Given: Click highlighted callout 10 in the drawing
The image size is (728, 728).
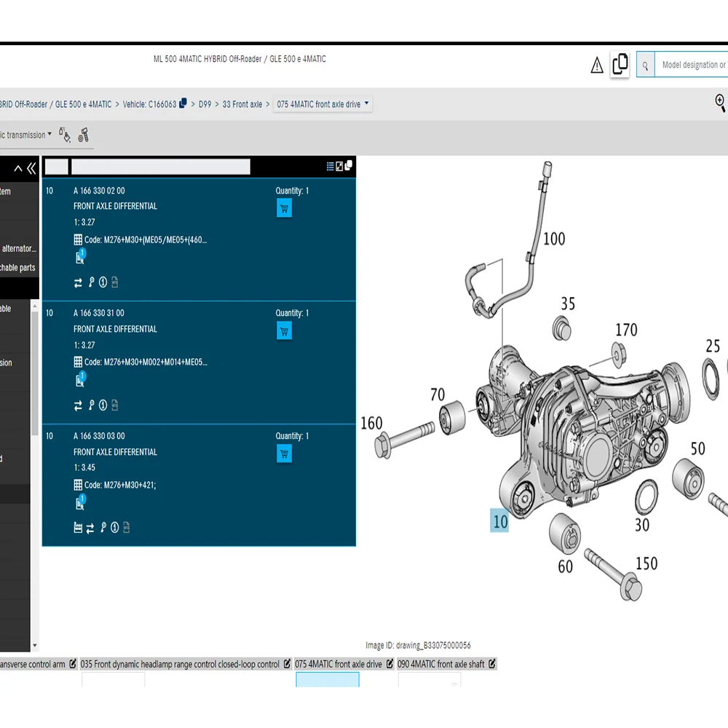Looking at the screenshot, I should click(x=499, y=521).
